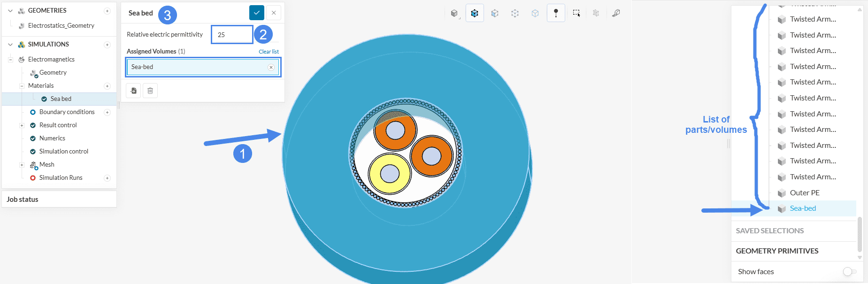Remove Sea-bed from assigned volumes
This screenshot has height=284, width=868.
click(271, 67)
